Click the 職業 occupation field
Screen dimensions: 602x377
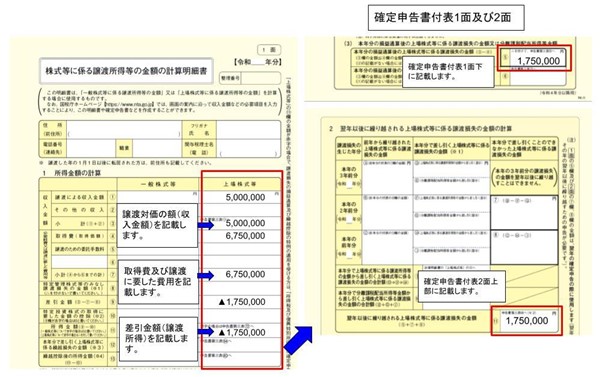coord(157,148)
